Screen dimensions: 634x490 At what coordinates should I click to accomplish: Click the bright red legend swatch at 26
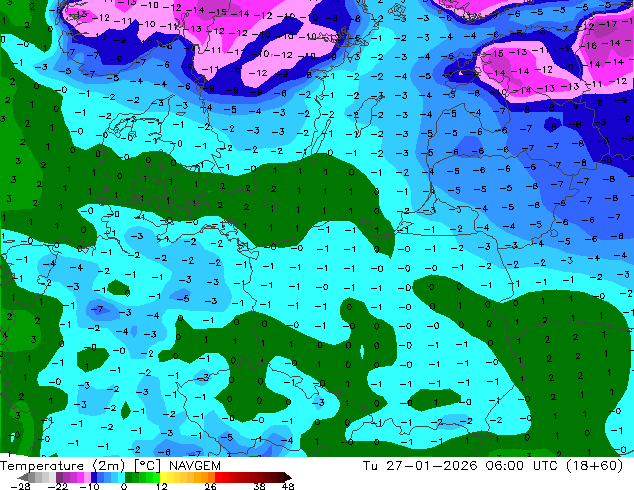218,477
